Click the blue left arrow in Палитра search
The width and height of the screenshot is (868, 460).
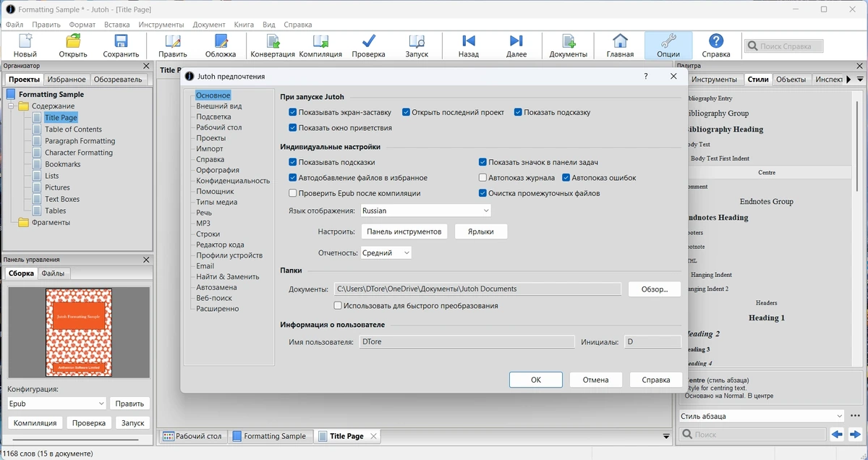[x=837, y=435]
